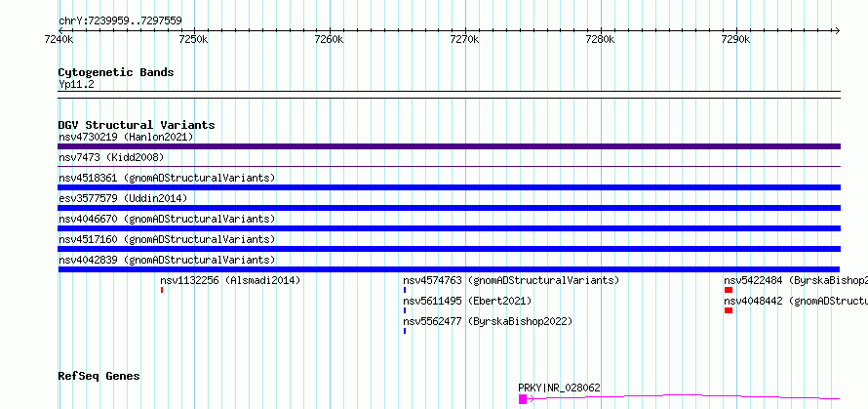
Task: Click the 7250k ruler label
Action: tap(194, 39)
